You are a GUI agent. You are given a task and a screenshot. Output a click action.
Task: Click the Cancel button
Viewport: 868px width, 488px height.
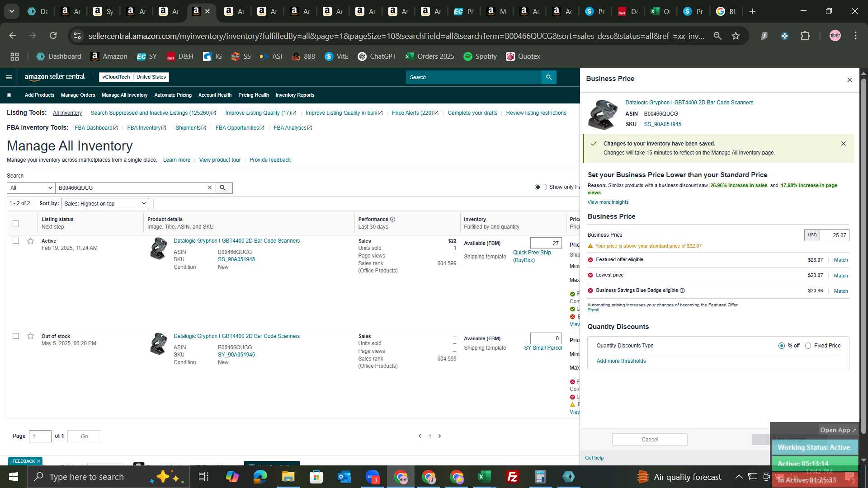click(x=650, y=440)
